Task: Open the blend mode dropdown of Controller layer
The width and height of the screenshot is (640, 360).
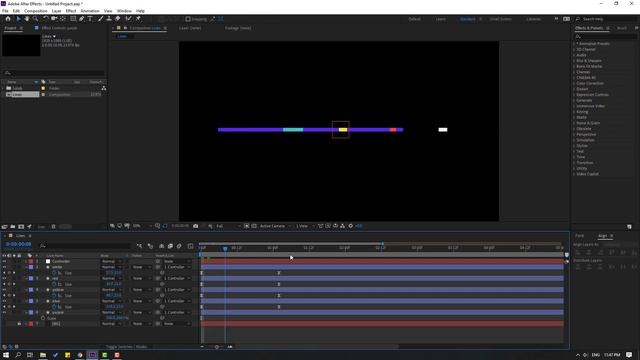Action: (111, 261)
